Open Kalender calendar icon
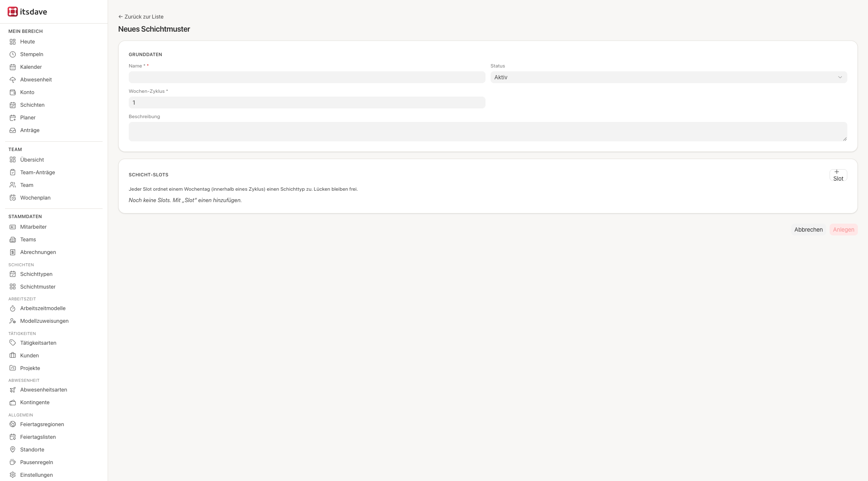 click(x=13, y=67)
